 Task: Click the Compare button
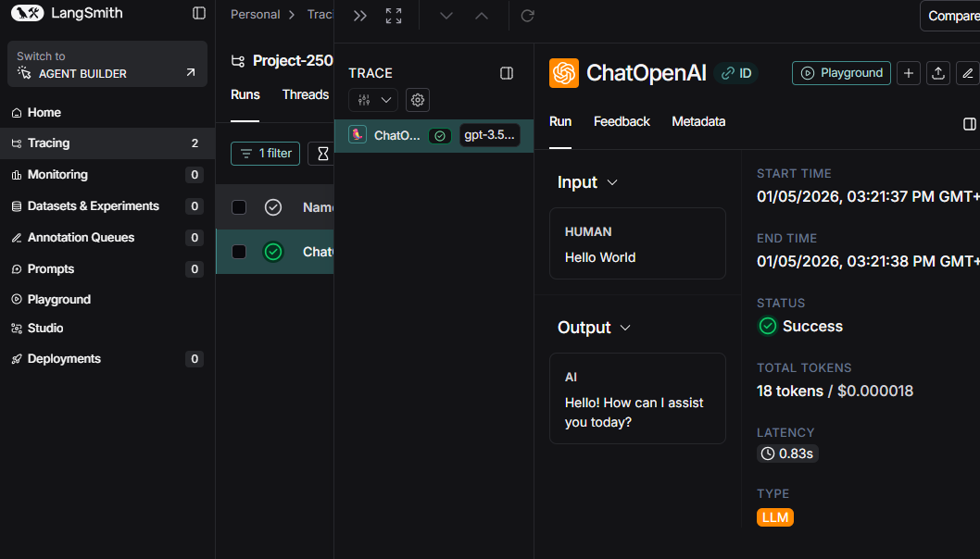(x=950, y=16)
